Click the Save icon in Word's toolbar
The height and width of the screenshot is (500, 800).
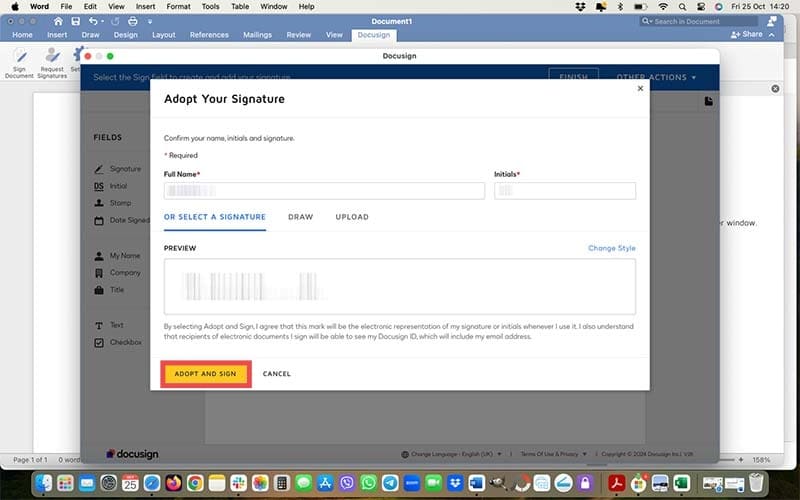[76, 21]
